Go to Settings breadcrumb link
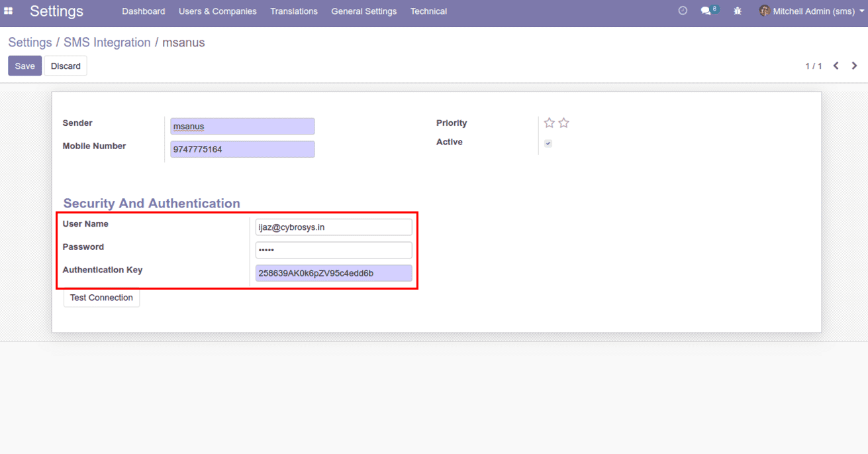The image size is (868, 454). 30,42
